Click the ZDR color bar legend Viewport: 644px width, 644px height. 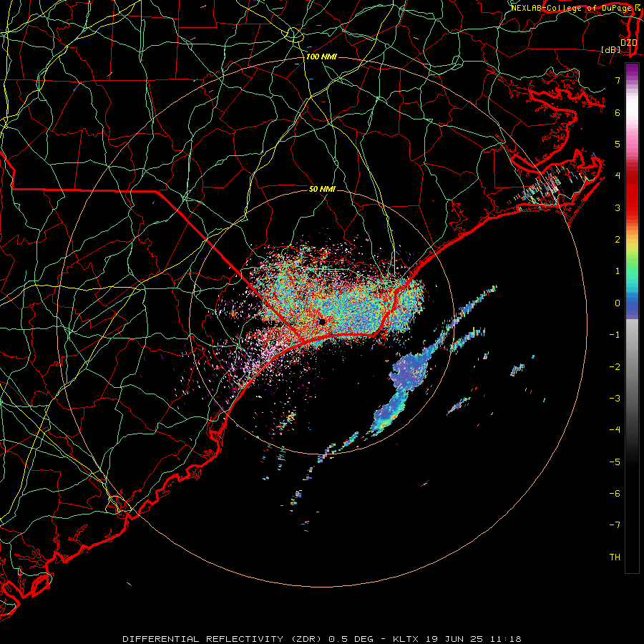pyautogui.click(x=632, y=318)
